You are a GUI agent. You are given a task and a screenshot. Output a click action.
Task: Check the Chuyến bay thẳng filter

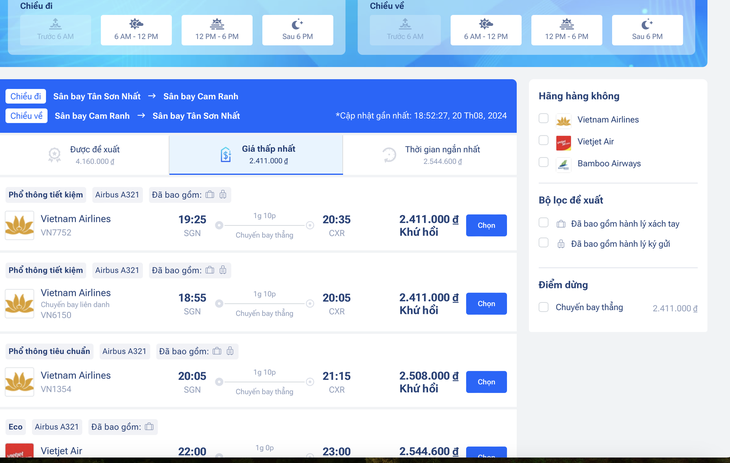click(x=543, y=307)
